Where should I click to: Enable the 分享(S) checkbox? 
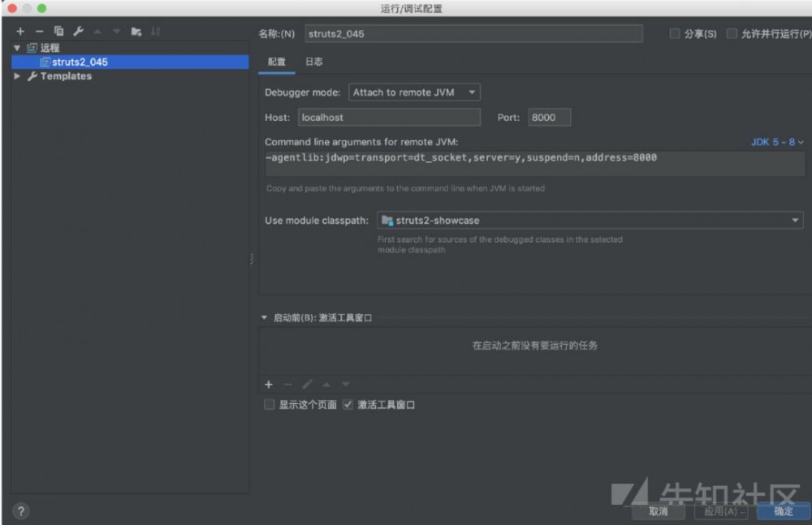click(674, 33)
